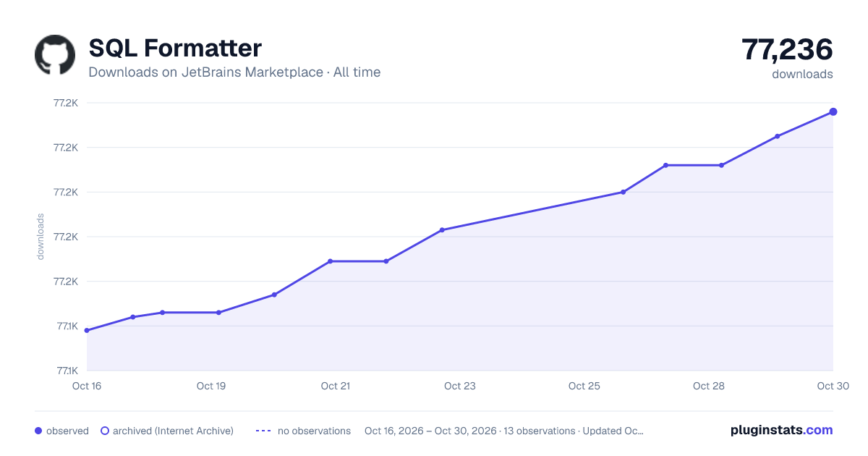
Task: Click the GitHub logo avatar icon
Action: [x=55, y=54]
